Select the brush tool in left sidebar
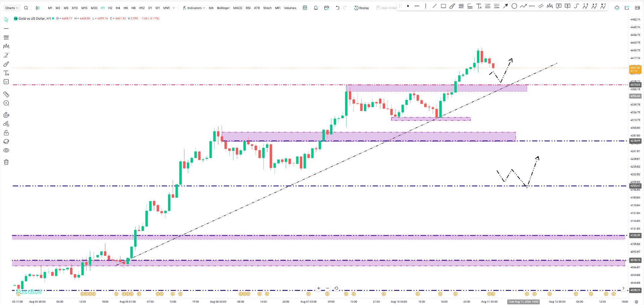Viewport: 644px width, 305px height. coord(6,64)
